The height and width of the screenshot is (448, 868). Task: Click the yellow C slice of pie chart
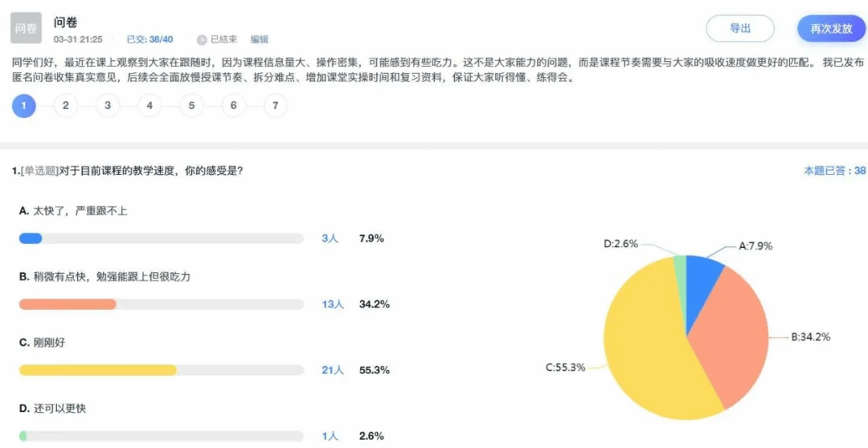(648, 343)
